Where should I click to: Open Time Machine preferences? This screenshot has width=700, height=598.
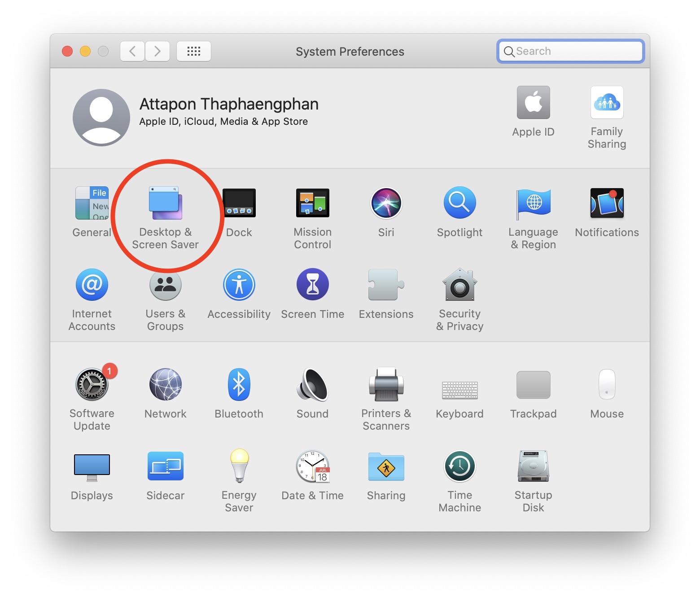(x=459, y=467)
